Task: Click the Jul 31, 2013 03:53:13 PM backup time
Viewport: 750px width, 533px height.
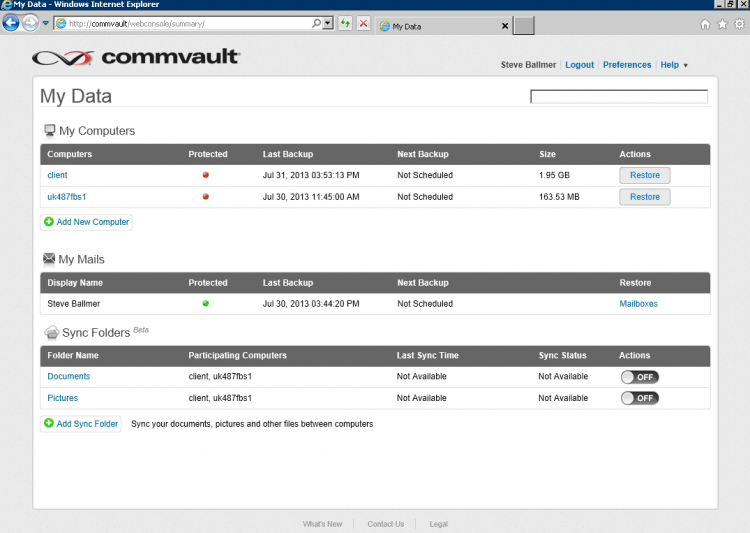Action: pyautogui.click(x=311, y=175)
